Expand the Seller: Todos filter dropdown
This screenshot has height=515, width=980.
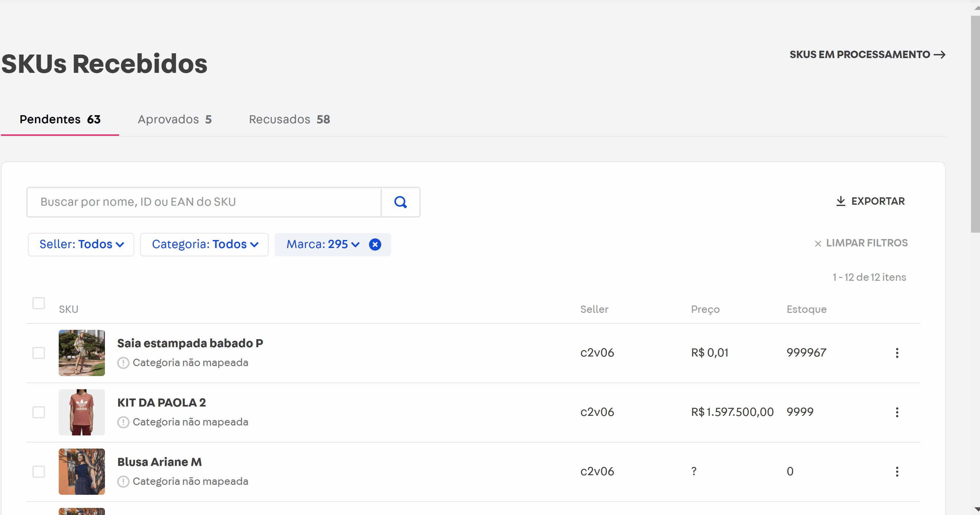(x=81, y=245)
